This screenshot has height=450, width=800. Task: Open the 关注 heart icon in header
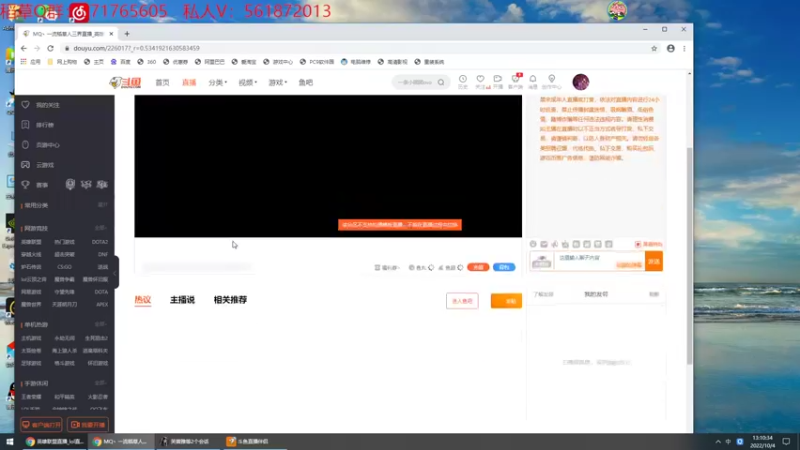point(480,81)
